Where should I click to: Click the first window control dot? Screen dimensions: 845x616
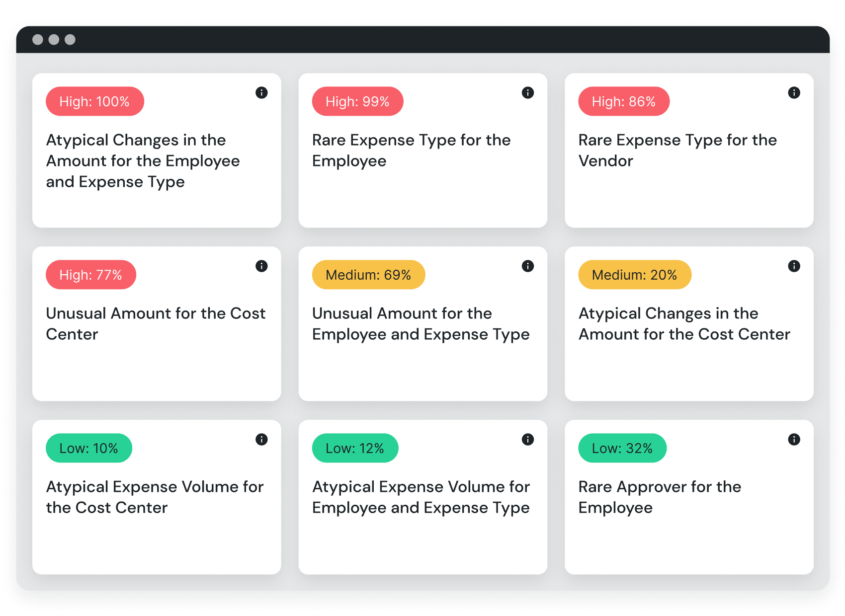click(38, 39)
